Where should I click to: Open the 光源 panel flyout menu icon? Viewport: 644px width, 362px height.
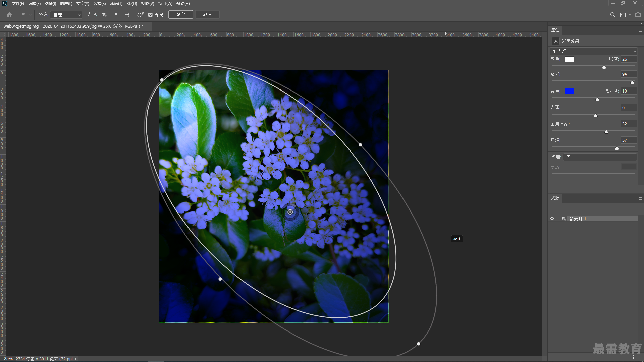(x=640, y=199)
